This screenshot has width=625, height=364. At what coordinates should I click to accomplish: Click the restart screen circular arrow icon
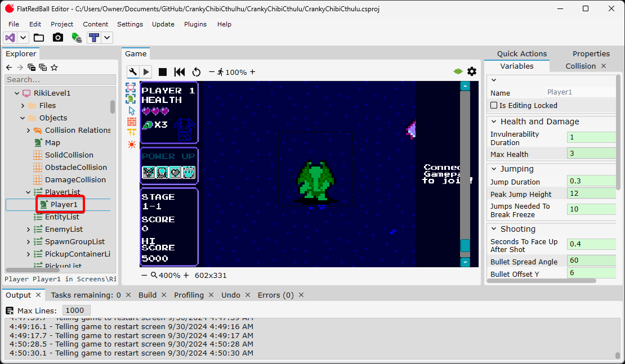pyautogui.click(x=197, y=72)
